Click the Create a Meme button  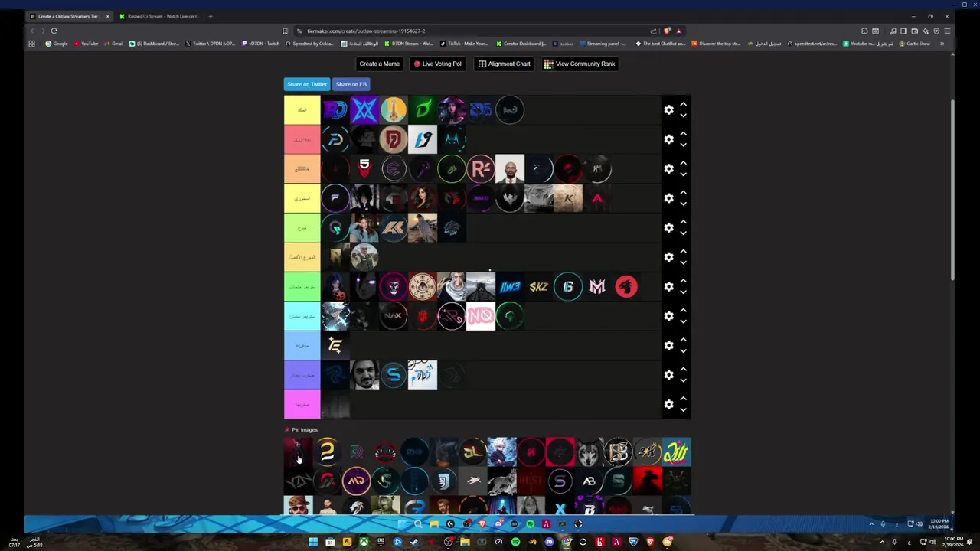pyautogui.click(x=379, y=64)
